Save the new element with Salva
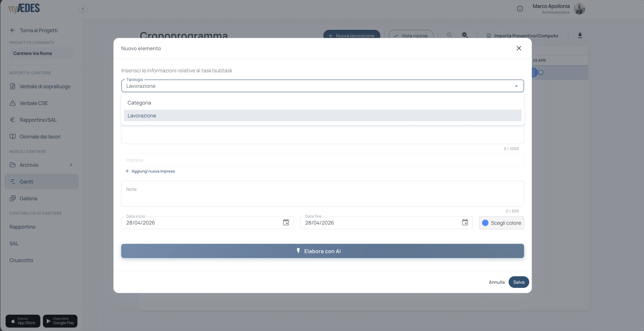Viewport: 644px width, 331px height. [x=519, y=282]
